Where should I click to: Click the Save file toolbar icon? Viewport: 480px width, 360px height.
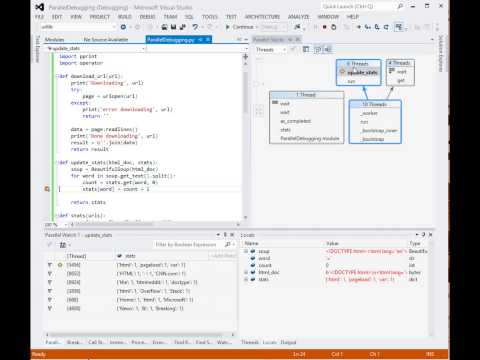coord(173,27)
